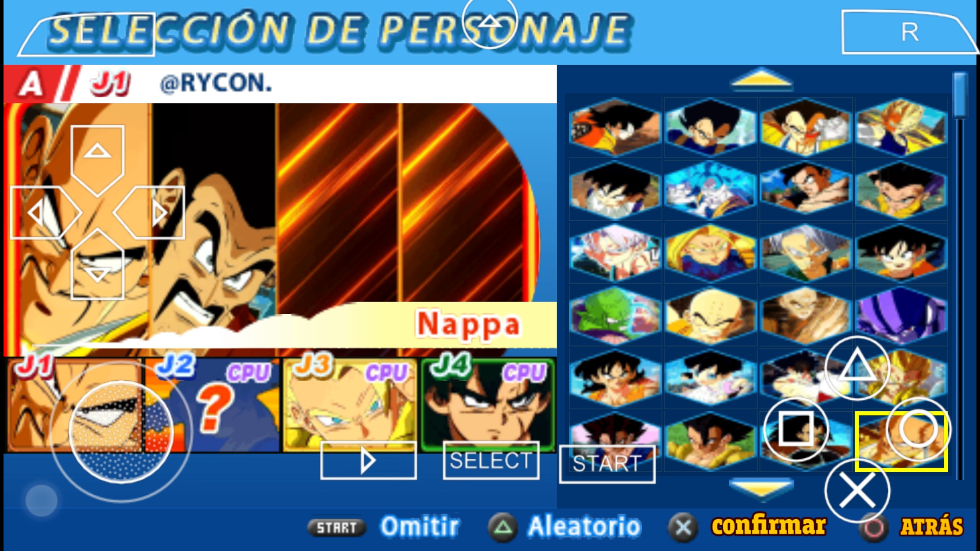Tap the triangle action button overlay
The height and width of the screenshot is (551, 980).
click(x=857, y=368)
